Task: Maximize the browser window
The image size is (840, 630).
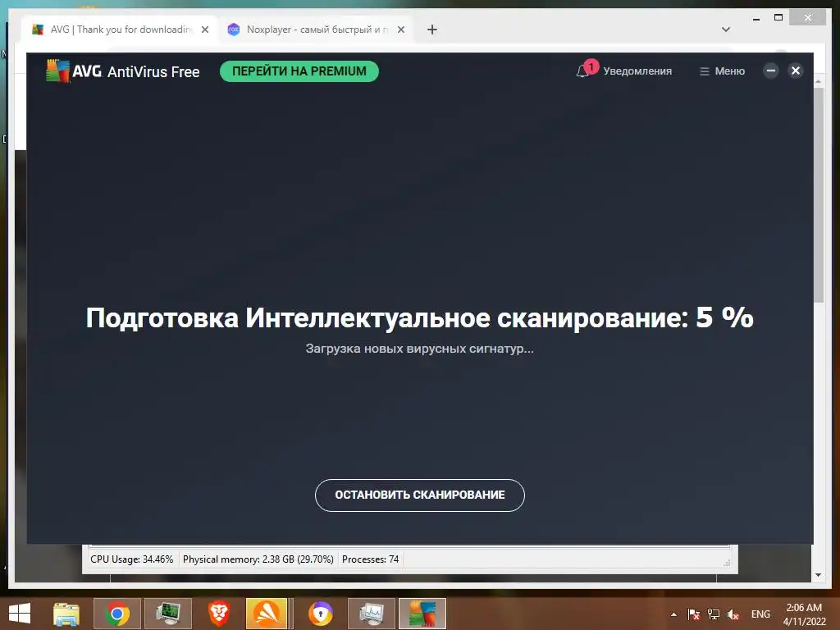Action: point(778,18)
